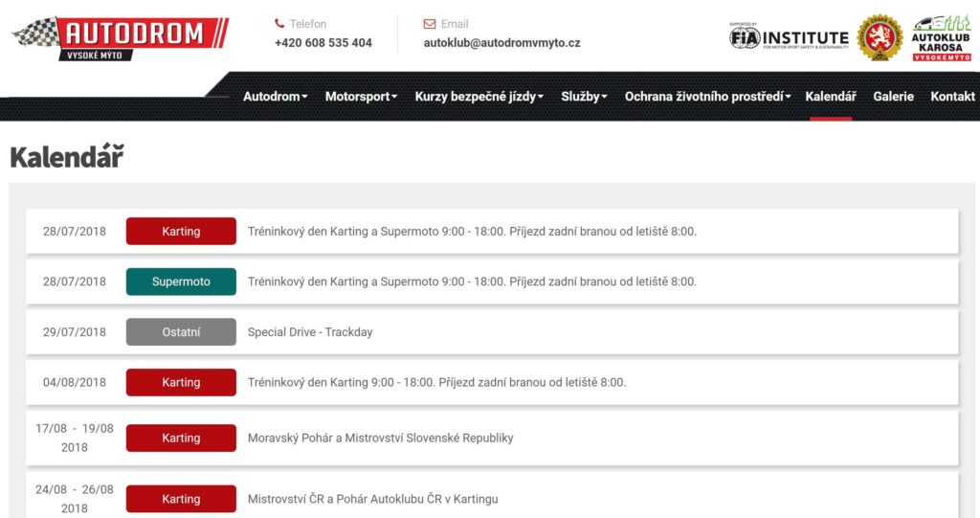Click the email envelope icon
Screen dimensions: 980x518
coord(430,24)
